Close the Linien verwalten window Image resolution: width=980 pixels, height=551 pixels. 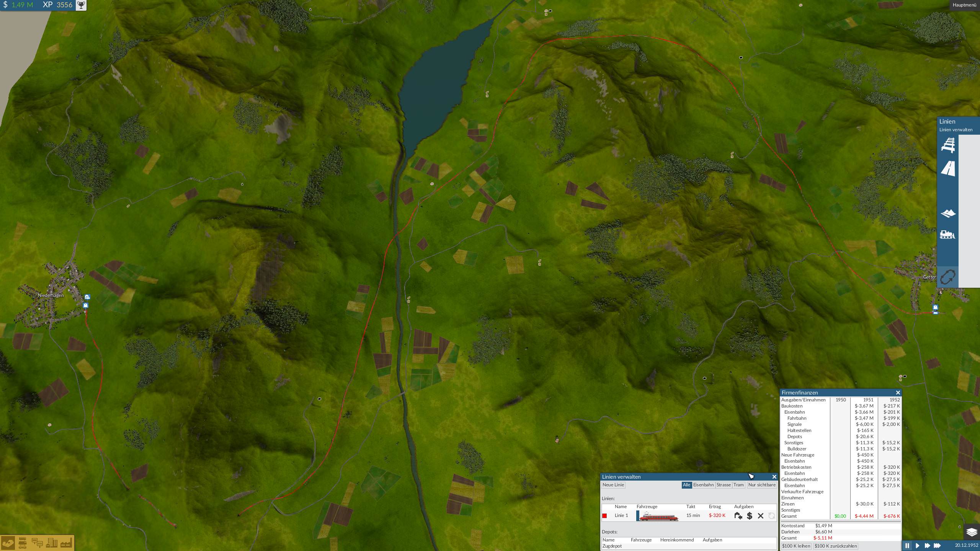point(774,477)
